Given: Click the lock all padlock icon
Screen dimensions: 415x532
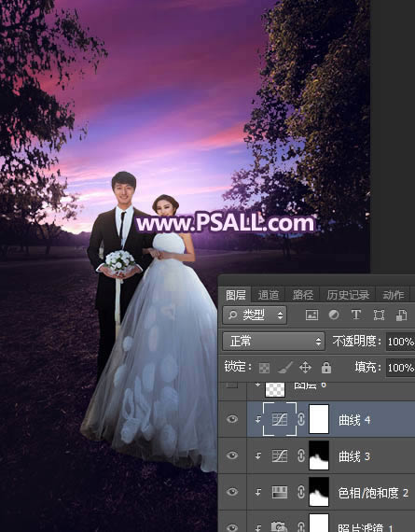Looking at the screenshot, I should click(326, 367).
